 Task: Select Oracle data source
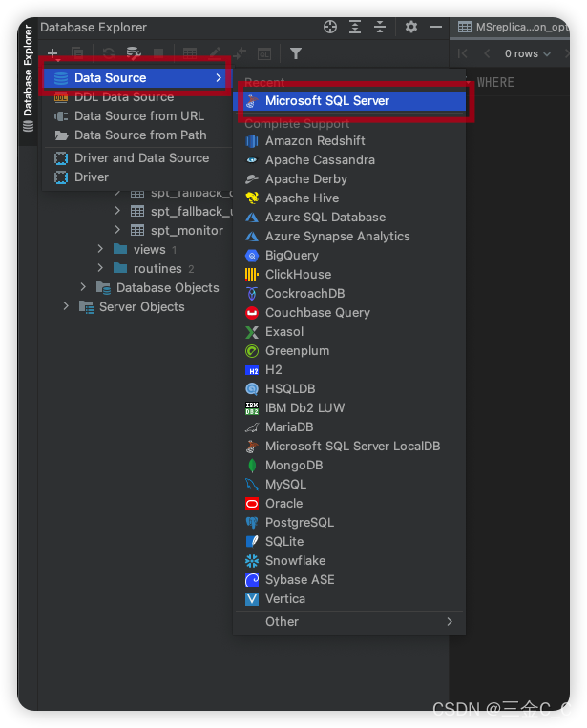point(349,503)
